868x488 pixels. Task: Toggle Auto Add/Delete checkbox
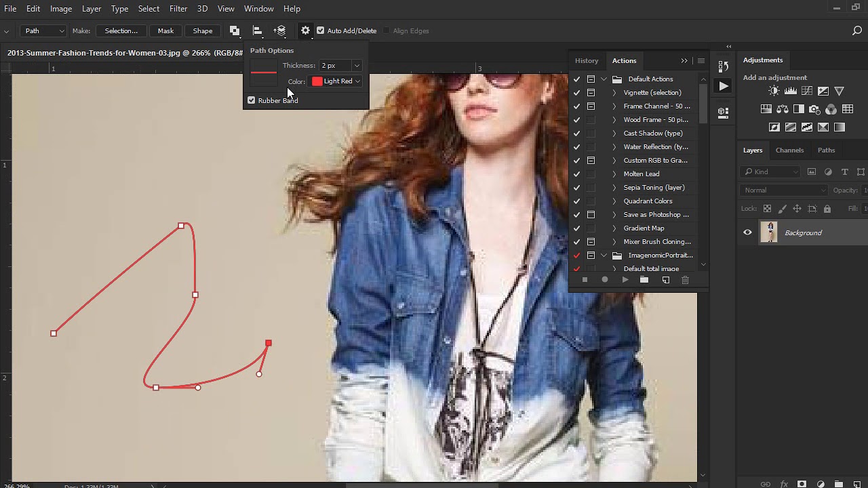pyautogui.click(x=320, y=30)
